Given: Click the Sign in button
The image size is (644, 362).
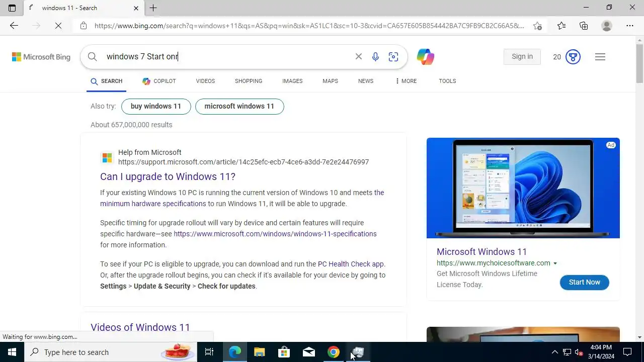Looking at the screenshot, I should tap(522, 57).
